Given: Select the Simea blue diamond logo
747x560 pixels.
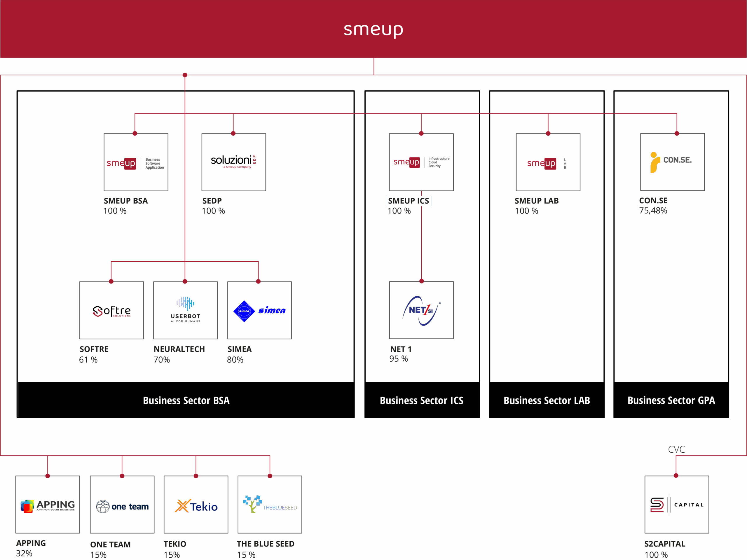Looking at the screenshot, I should 259,310.
